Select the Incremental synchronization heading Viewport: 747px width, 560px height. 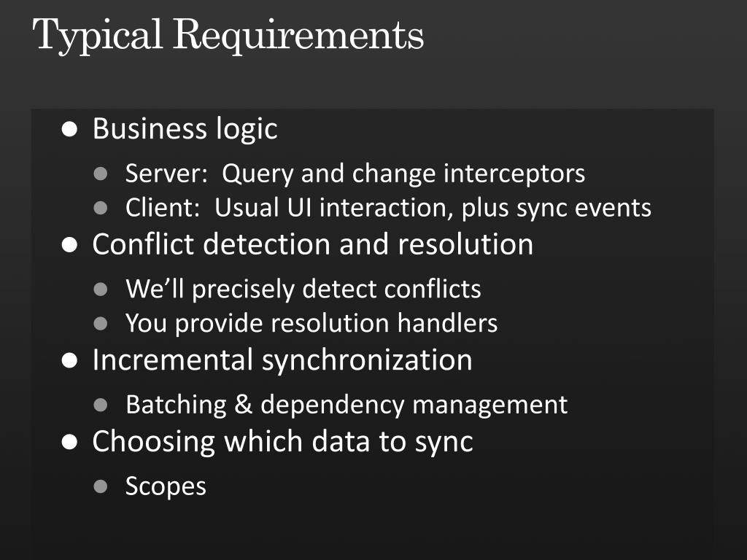282,360
